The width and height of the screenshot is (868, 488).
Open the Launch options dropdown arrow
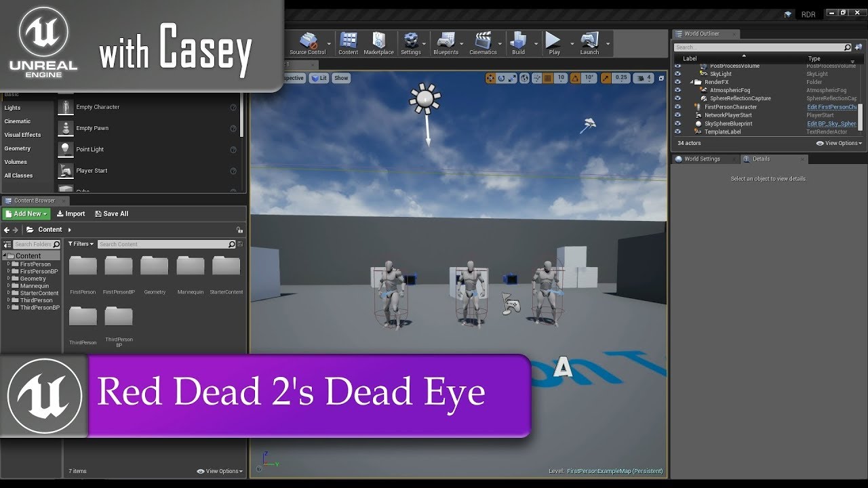click(x=608, y=43)
